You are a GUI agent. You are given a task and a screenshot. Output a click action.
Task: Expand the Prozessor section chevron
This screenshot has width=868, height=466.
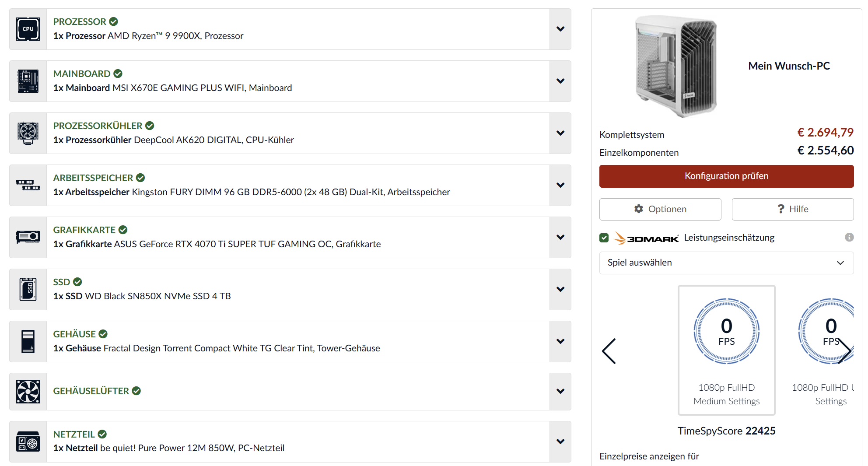coord(560,29)
